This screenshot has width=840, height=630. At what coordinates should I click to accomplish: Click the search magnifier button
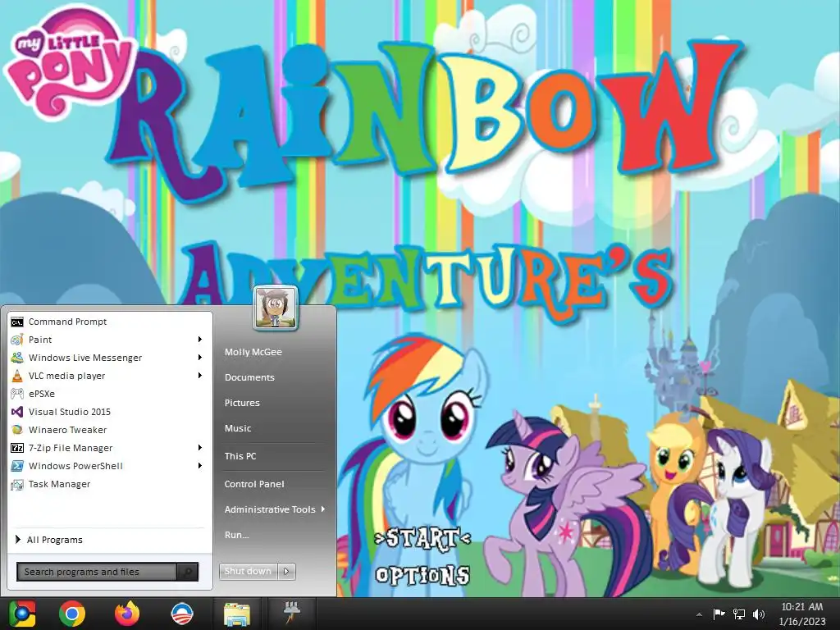[x=188, y=572]
